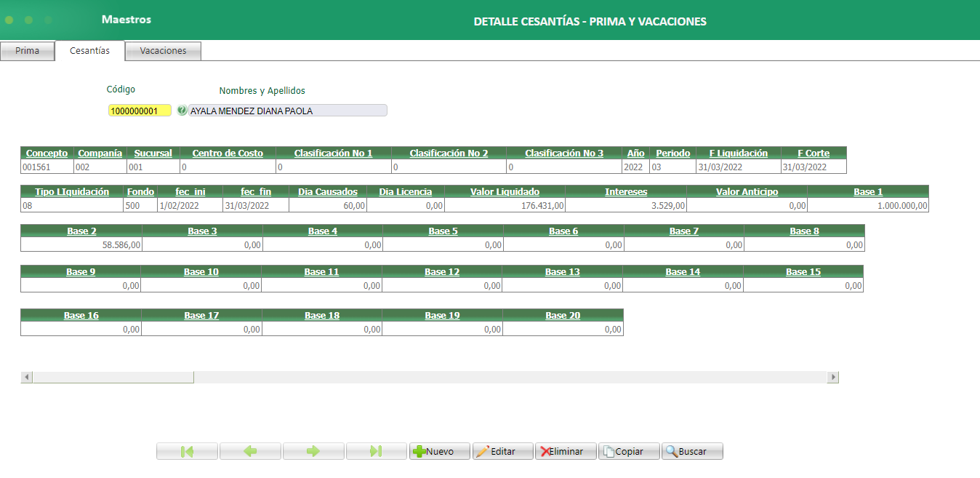Open the Buscar search button
The image size is (980, 478).
point(693,451)
